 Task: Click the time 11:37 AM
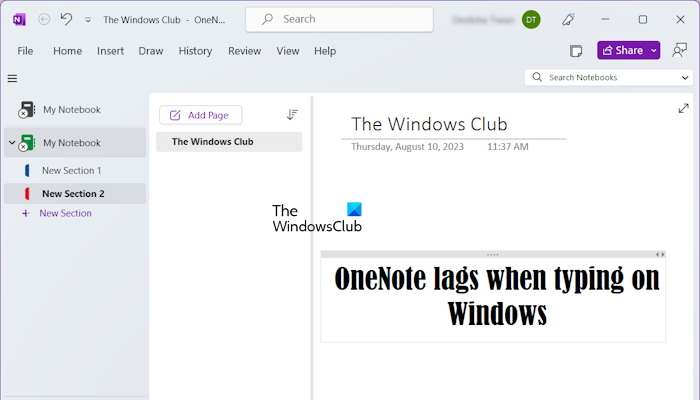(x=508, y=146)
